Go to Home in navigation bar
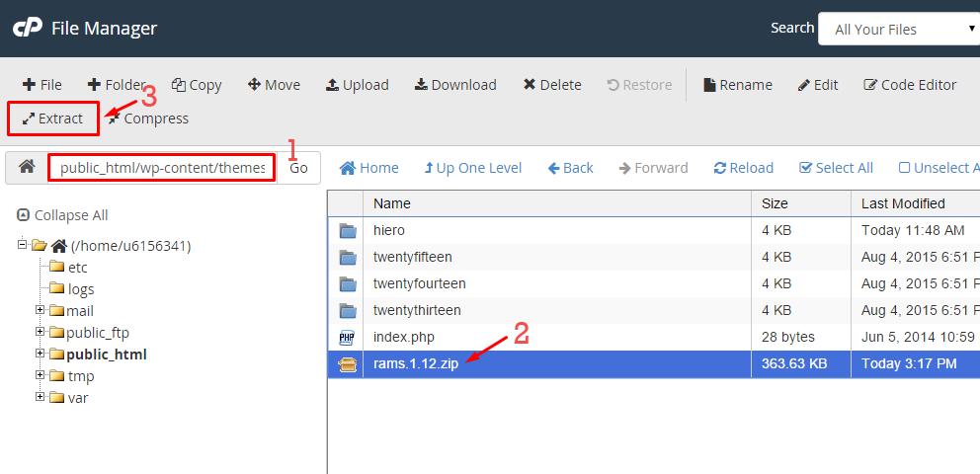The width and height of the screenshot is (980, 474). tap(368, 168)
